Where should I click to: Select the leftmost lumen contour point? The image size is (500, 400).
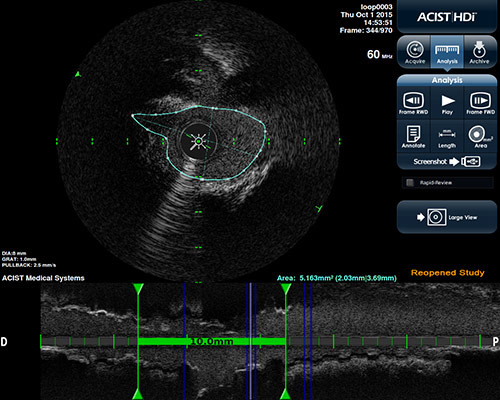(x=132, y=115)
